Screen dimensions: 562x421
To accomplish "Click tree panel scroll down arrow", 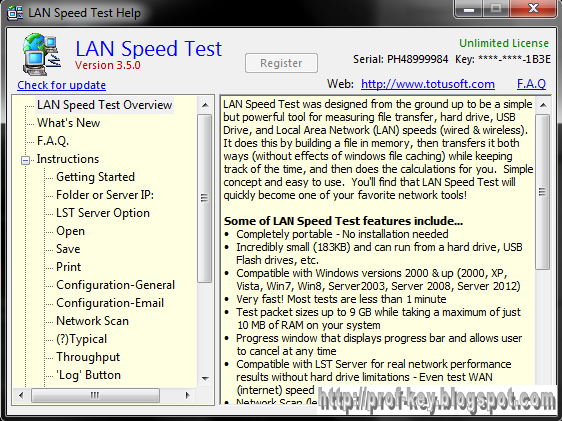I will coord(205,378).
